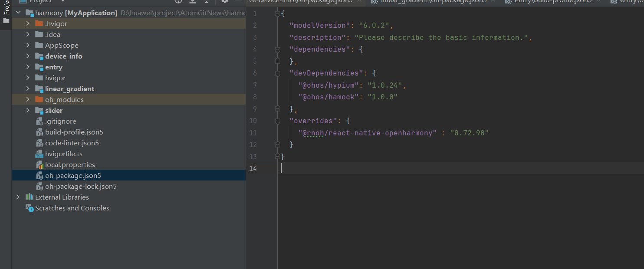The width and height of the screenshot is (644, 269).
Task: Click line number 14 in the gutter
Action: [x=253, y=169]
